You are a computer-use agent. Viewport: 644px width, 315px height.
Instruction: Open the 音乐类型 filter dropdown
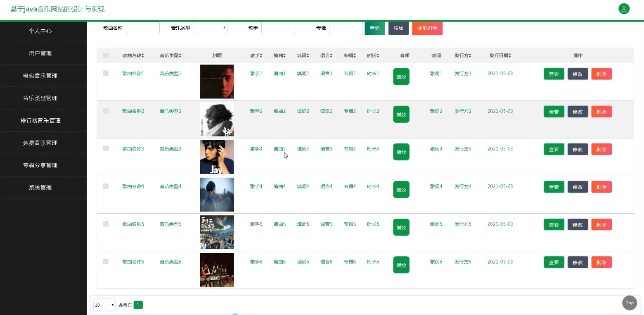pyautogui.click(x=211, y=28)
